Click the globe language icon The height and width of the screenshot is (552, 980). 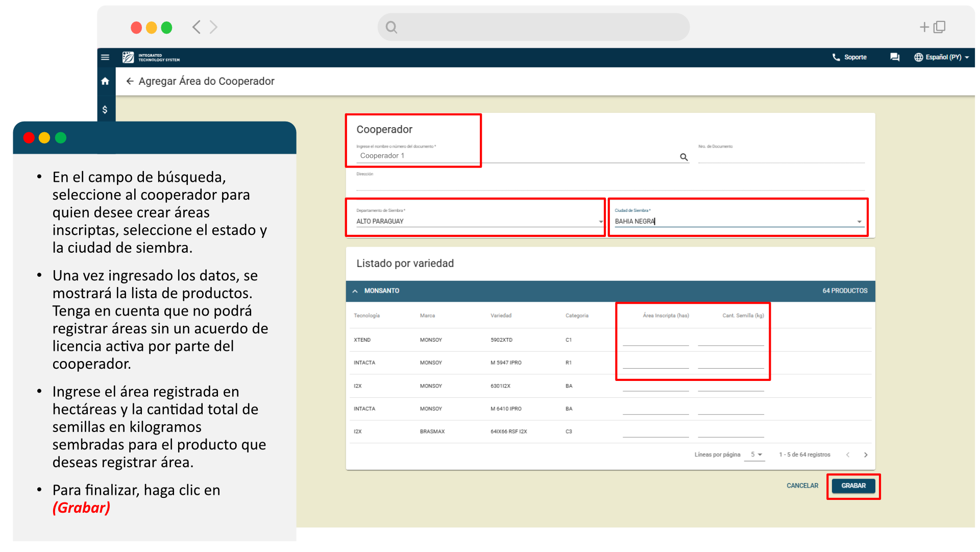[918, 57]
